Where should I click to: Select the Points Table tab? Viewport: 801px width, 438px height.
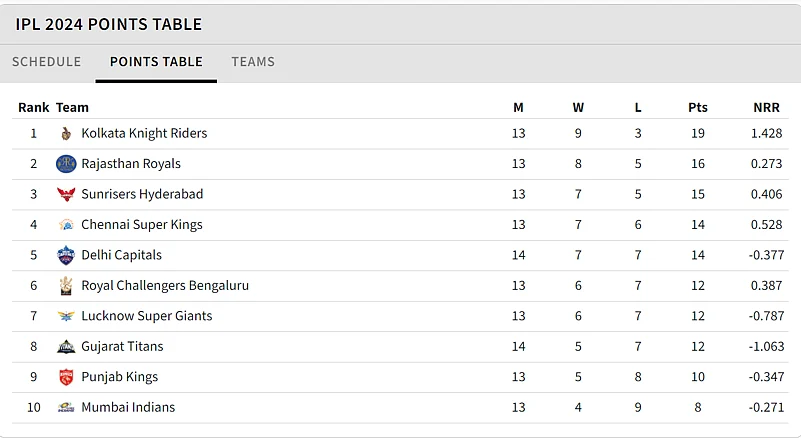pos(156,62)
